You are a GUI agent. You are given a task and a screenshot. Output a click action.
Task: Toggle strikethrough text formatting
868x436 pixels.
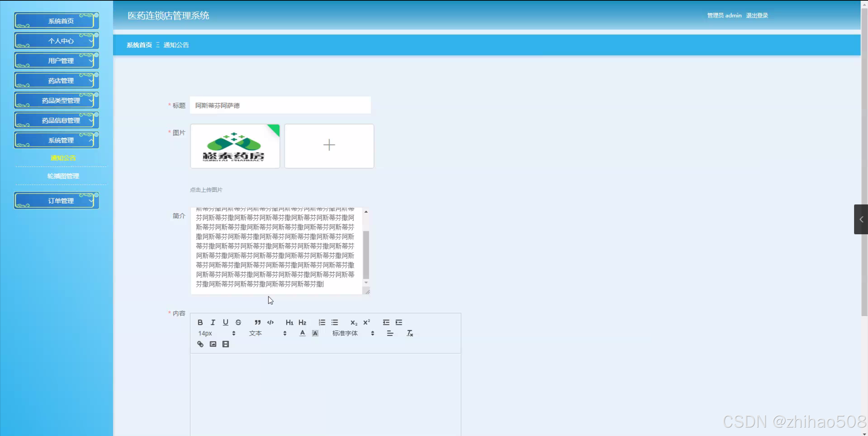point(238,322)
